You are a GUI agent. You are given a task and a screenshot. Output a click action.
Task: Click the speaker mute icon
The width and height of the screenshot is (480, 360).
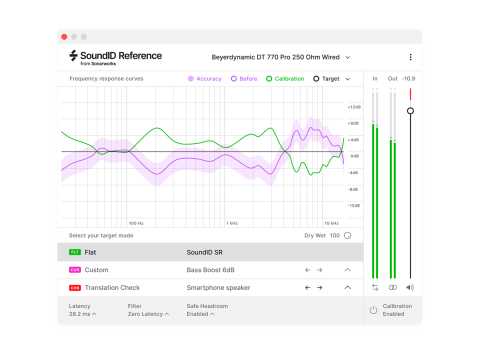tap(410, 287)
